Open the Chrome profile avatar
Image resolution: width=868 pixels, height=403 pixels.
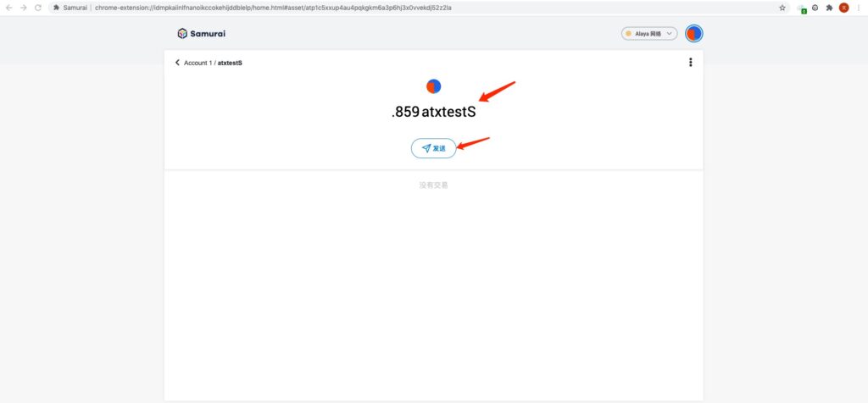[x=843, y=8]
